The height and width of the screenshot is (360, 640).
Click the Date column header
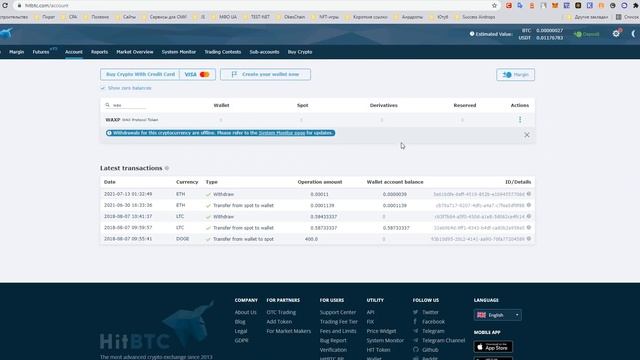point(109,182)
